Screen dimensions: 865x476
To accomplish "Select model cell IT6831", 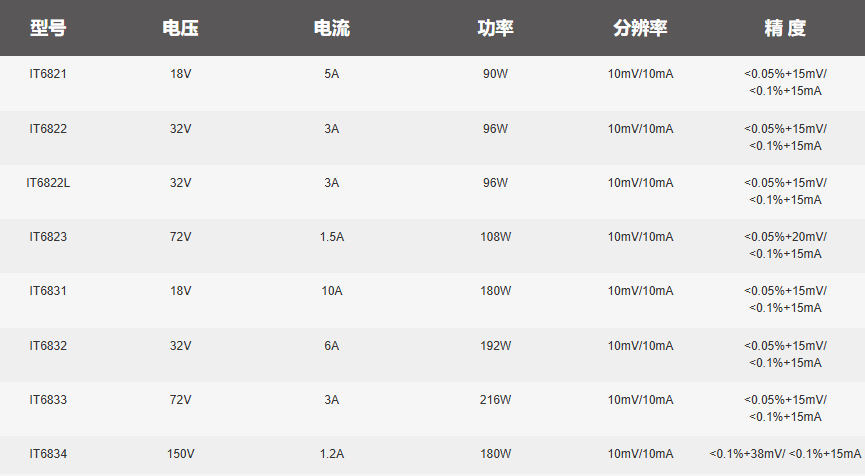I will pos(48,291).
